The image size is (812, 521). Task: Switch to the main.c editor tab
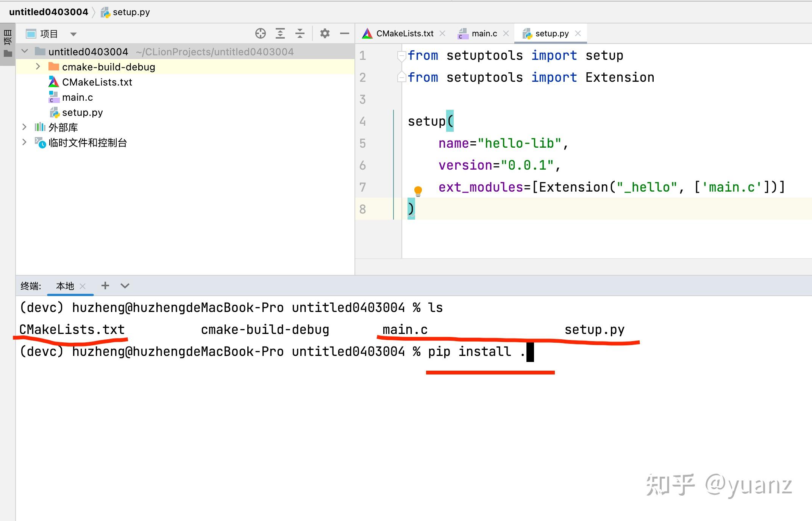[483, 33]
